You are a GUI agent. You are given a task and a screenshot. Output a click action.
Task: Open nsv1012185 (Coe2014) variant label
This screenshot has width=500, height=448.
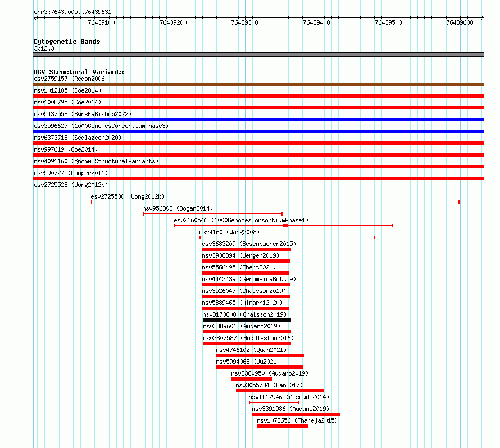click(x=67, y=90)
